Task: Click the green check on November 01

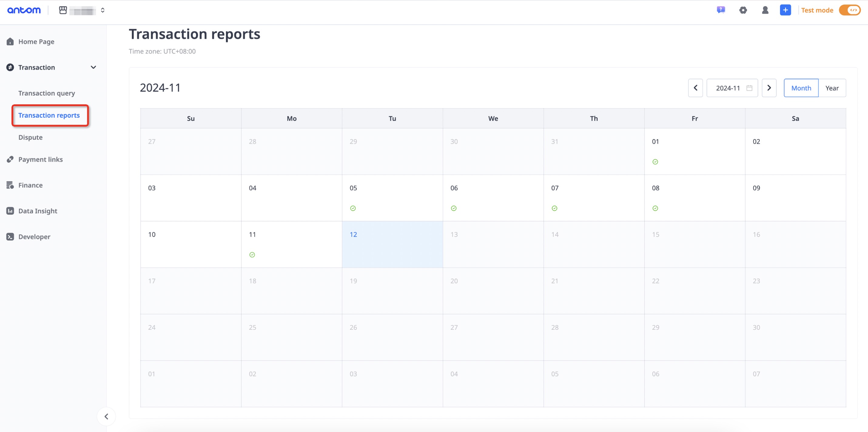Action: click(x=655, y=162)
